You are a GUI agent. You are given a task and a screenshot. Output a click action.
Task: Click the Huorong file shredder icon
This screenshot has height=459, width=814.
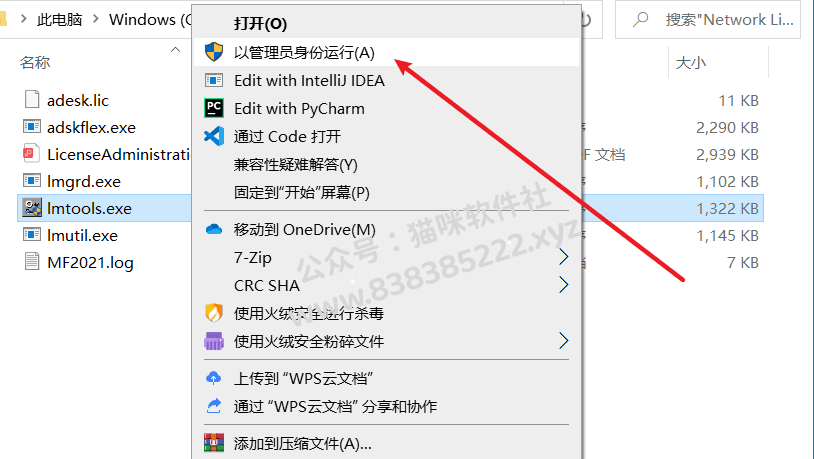(214, 341)
